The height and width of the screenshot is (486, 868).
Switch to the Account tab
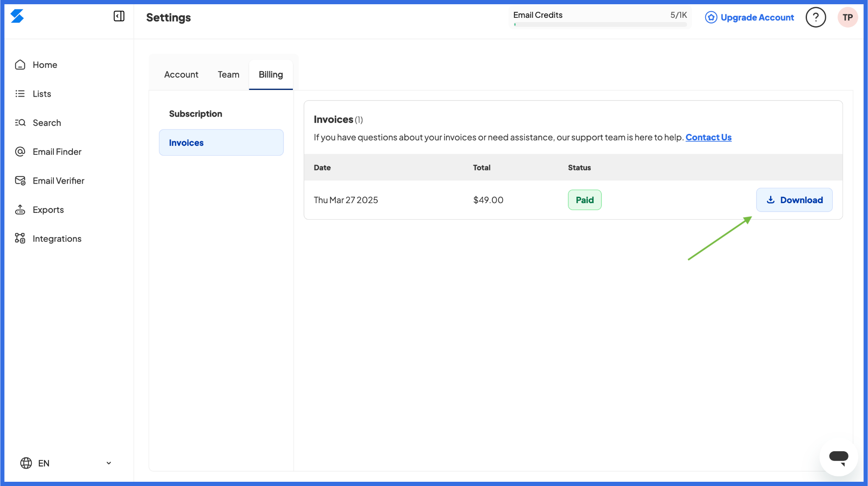181,75
